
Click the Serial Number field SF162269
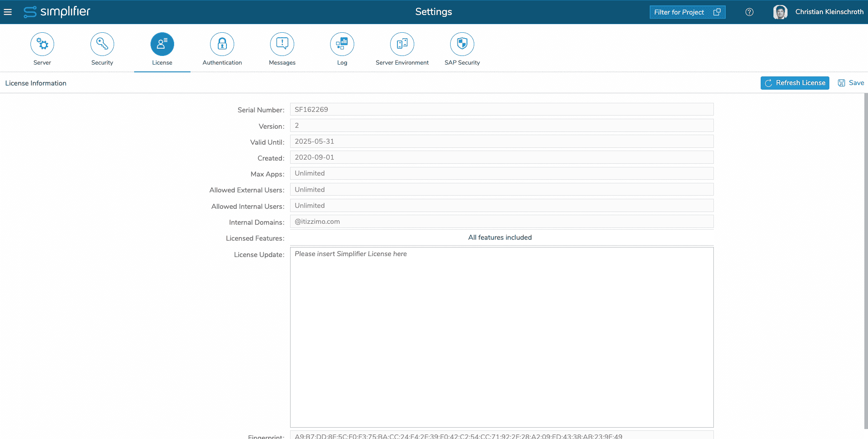[502, 109]
